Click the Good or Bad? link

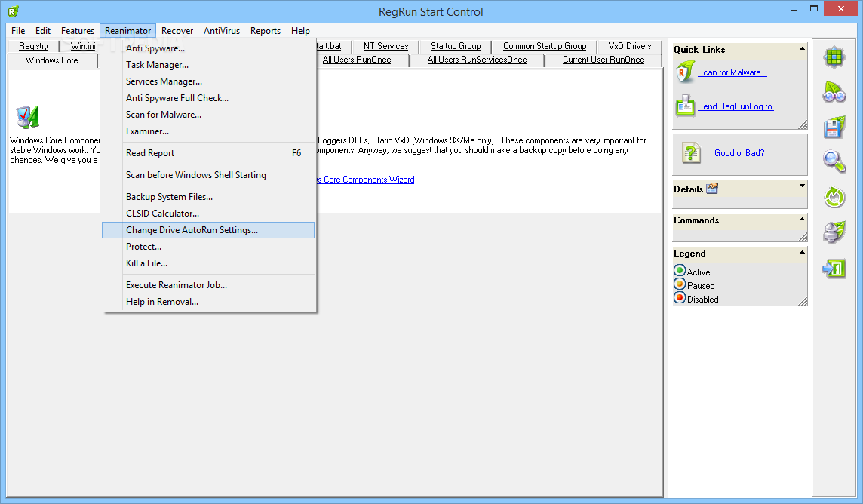click(x=739, y=153)
